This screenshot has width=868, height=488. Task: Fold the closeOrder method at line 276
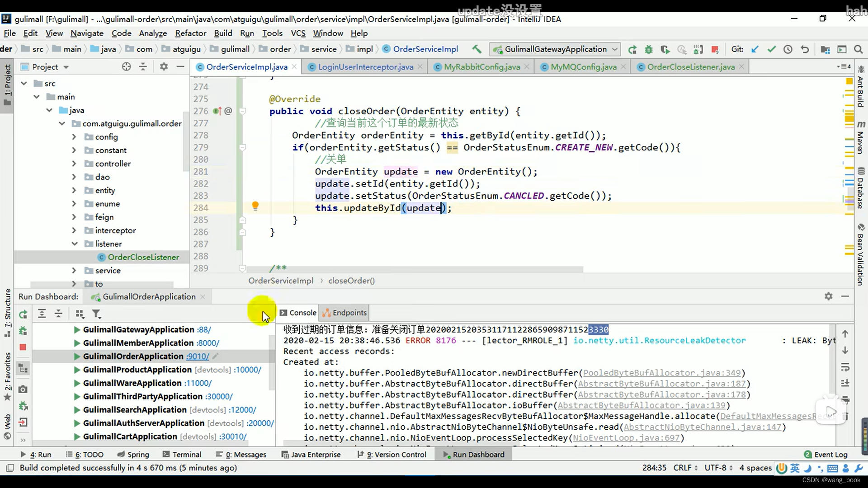click(242, 111)
